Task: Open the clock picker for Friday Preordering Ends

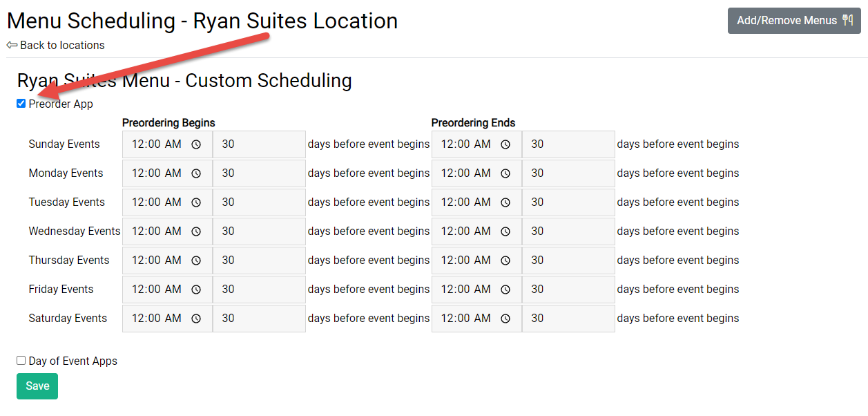Action: tap(505, 289)
